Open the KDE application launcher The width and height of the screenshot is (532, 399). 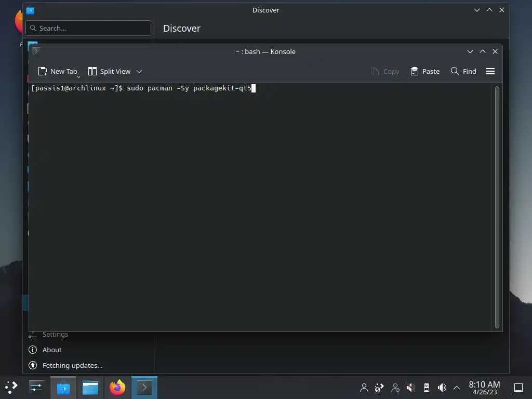pyautogui.click(x=11, y=388)
